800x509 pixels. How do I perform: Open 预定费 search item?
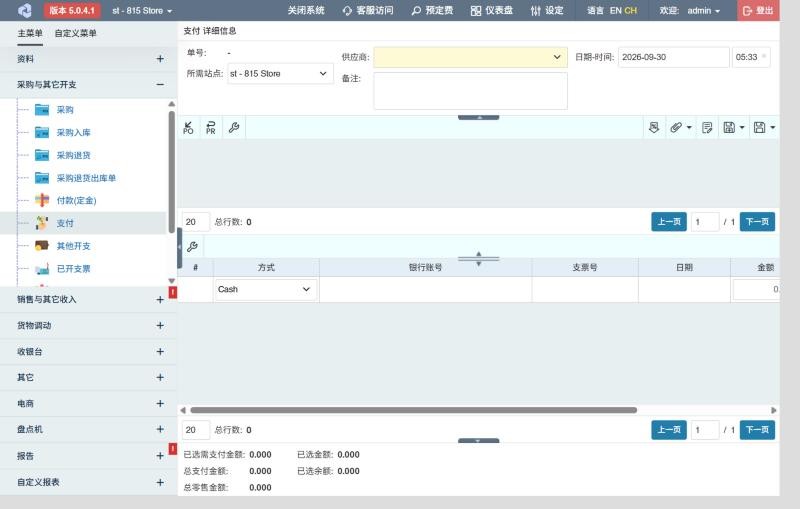432,10
